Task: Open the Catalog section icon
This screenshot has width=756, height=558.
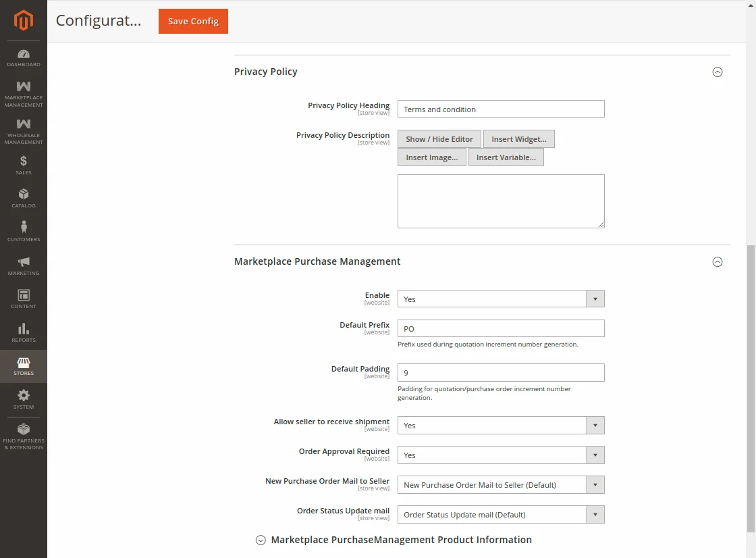Action: (x=24, y=196)
